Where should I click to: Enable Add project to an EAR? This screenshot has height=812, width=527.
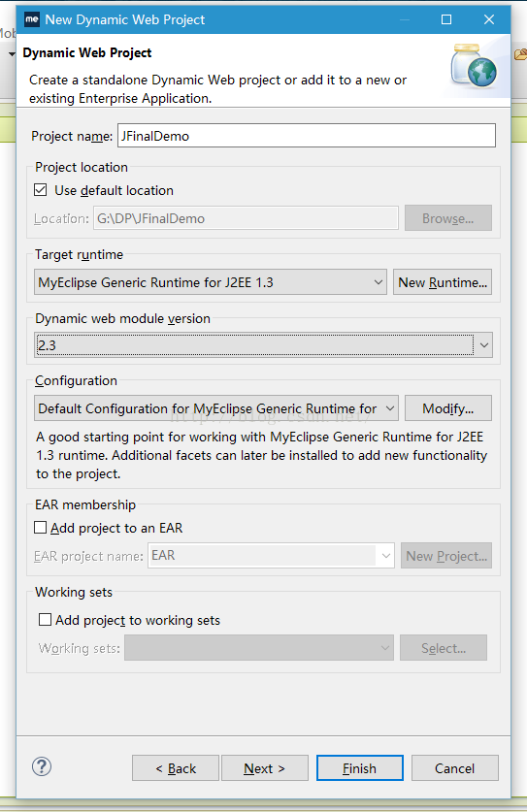[x=41, y=528]
